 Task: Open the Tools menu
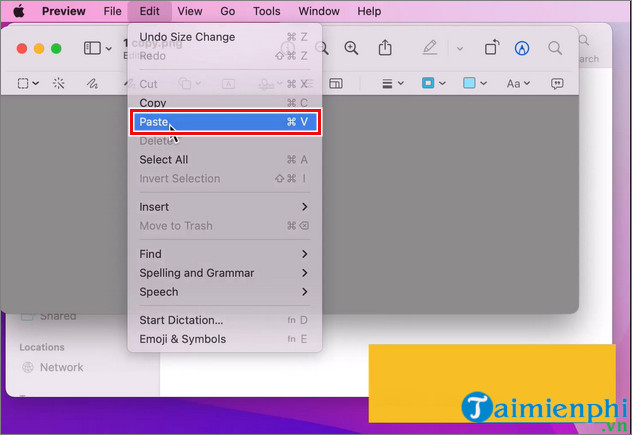(266, 11)
